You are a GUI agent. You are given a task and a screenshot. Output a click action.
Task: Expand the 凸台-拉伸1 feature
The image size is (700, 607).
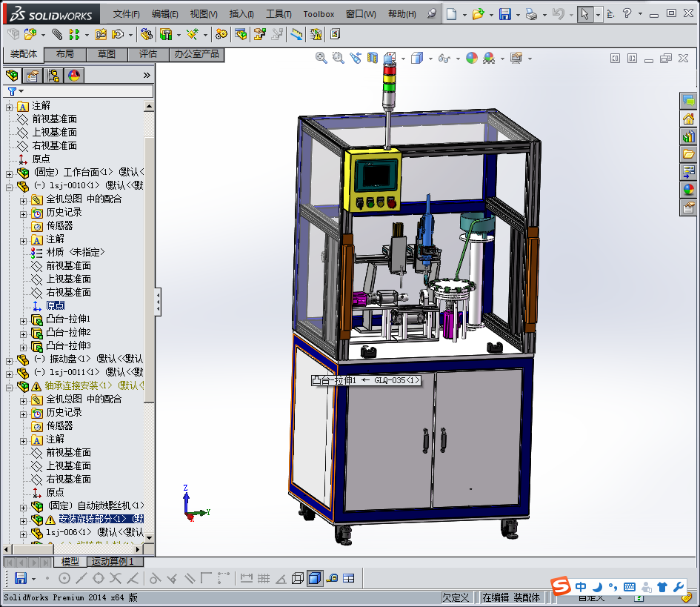point(23,321)
